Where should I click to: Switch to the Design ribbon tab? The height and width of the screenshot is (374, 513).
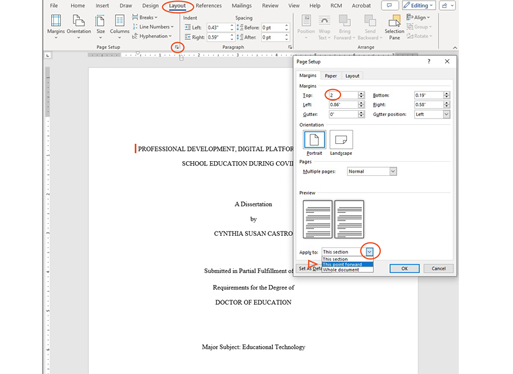[x=150, y=6]
